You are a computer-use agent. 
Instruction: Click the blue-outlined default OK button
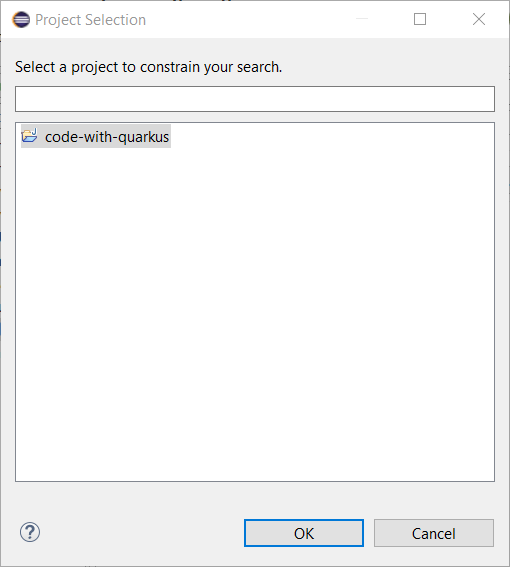[304, 533]
